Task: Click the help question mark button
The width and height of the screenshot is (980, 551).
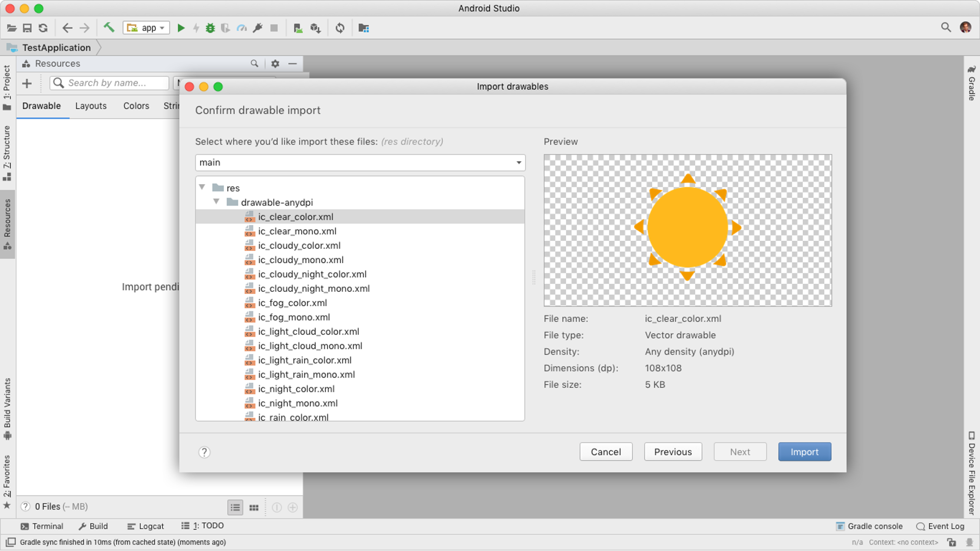Action: (204, 452)
